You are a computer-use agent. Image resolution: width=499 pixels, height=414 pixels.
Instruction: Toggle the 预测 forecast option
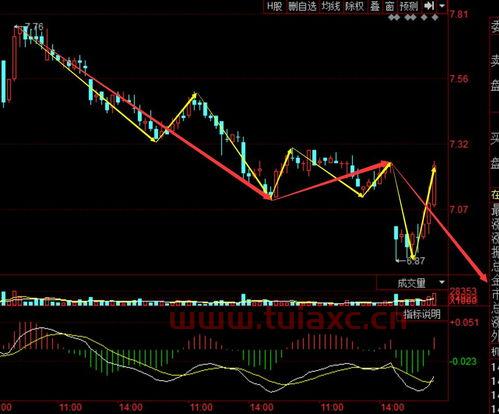click(x=409, y=6)
